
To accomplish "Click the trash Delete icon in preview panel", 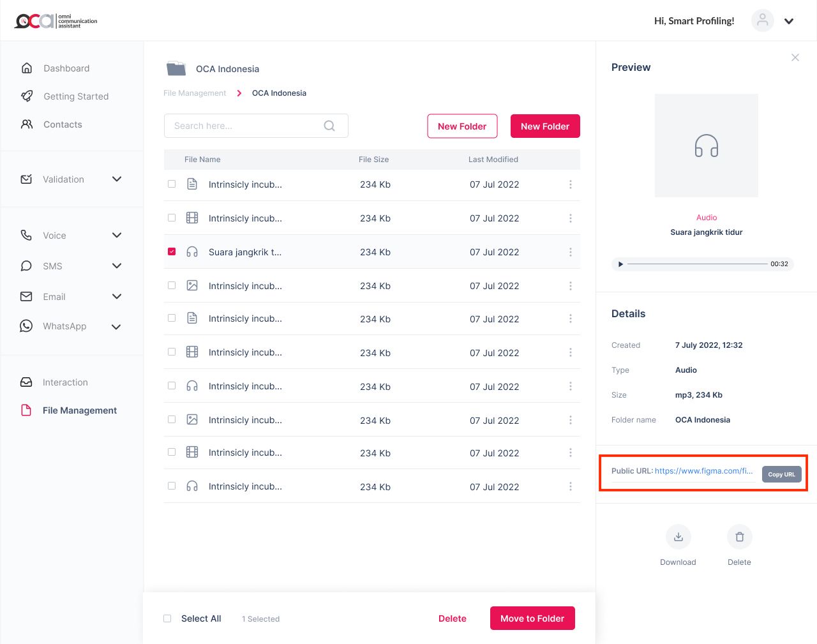I will (739, 537).
